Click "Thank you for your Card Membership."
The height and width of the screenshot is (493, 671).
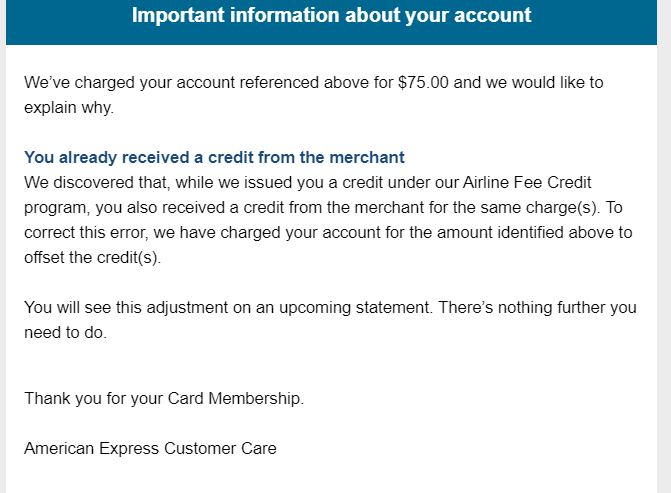pos(164,398)
